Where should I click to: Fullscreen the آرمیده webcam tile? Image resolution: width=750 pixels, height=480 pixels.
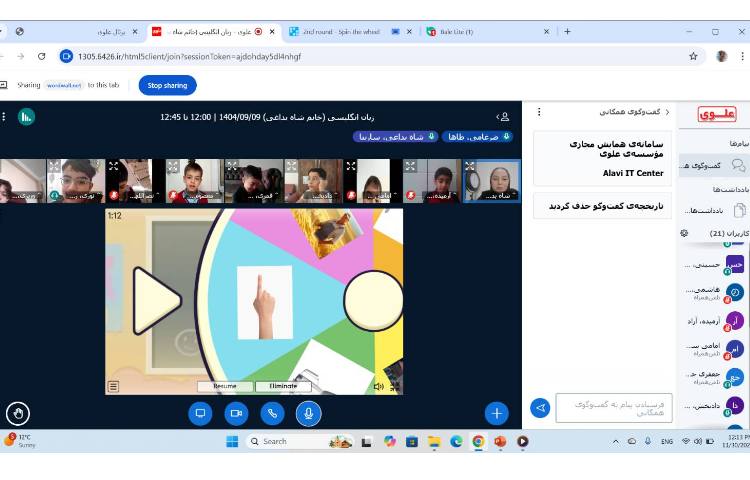(x=410, y=166)
